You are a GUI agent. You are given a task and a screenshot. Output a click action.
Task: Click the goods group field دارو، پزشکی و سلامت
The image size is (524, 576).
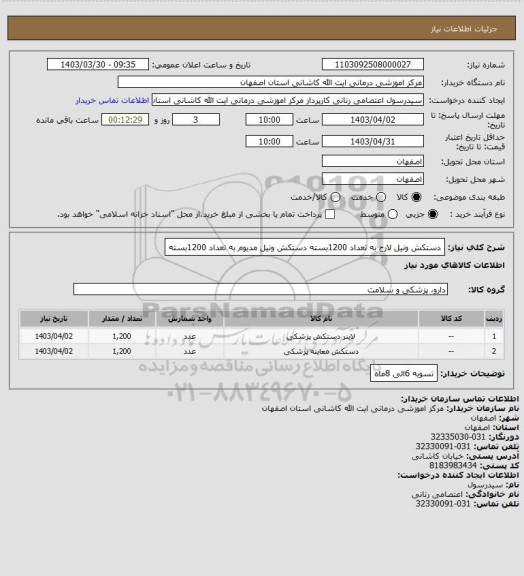tap(260, 289)
